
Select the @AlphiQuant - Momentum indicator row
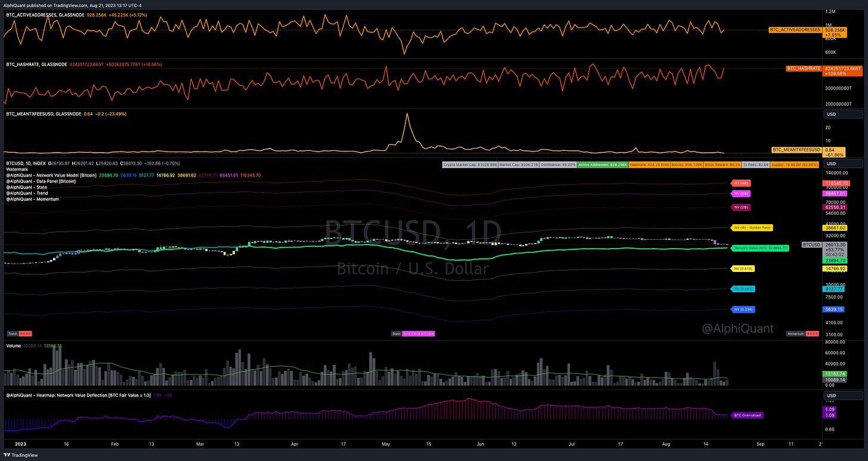[32, 199]
